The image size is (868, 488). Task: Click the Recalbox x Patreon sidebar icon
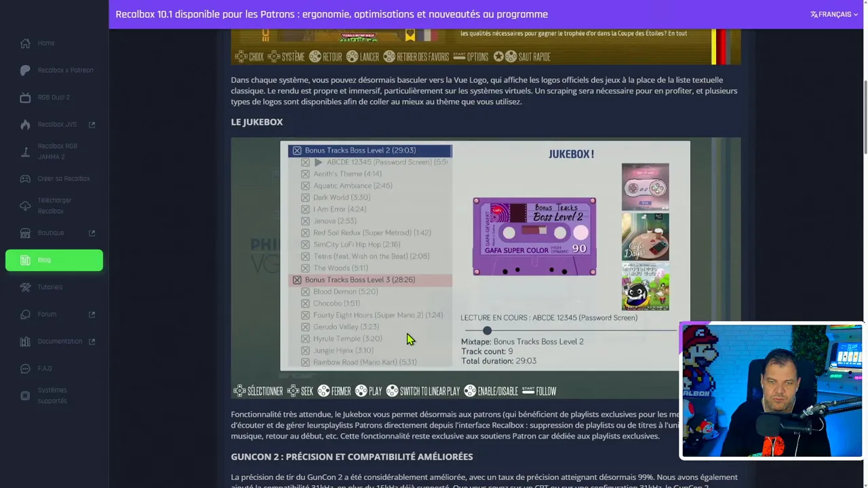tap(25, 70)
